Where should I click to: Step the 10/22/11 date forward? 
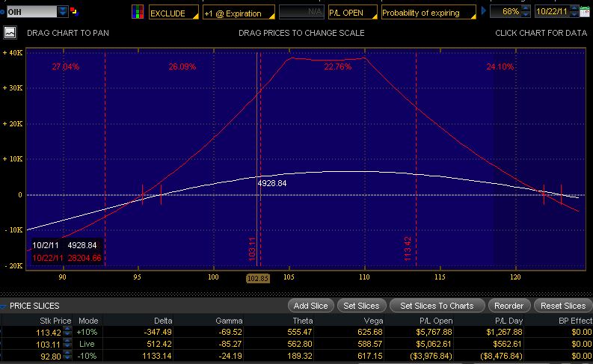(574, 8)
